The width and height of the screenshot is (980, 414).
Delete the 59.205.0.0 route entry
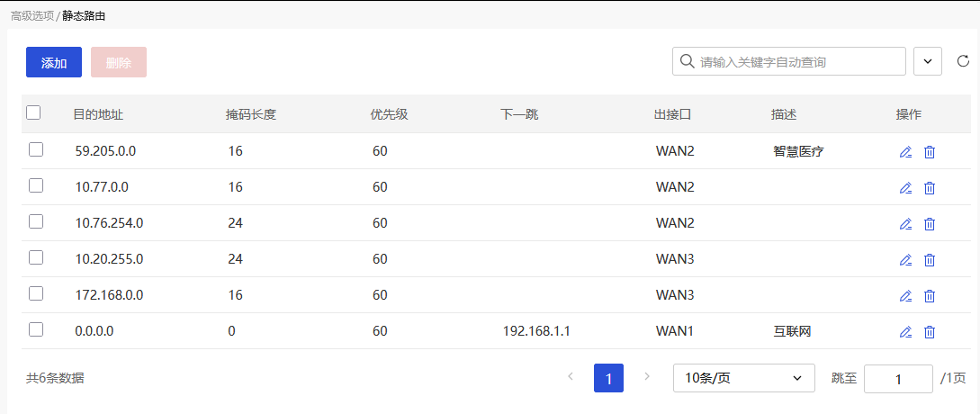[930, 152]
